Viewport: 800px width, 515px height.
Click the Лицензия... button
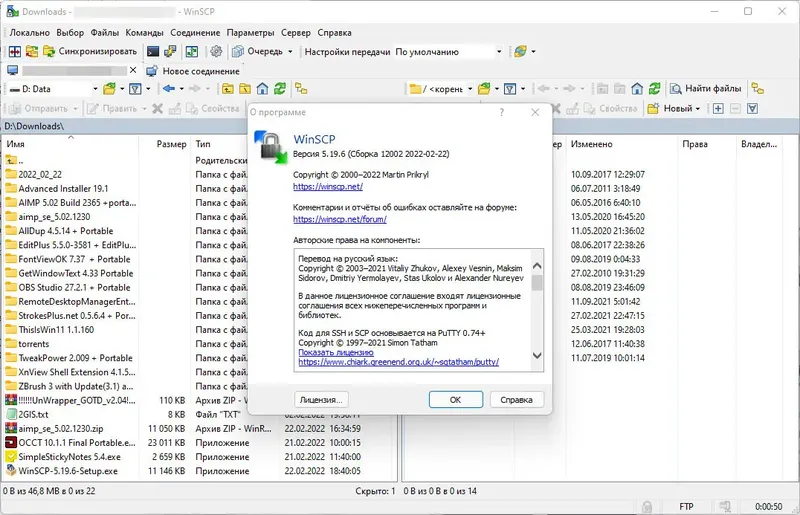(321, 400)
